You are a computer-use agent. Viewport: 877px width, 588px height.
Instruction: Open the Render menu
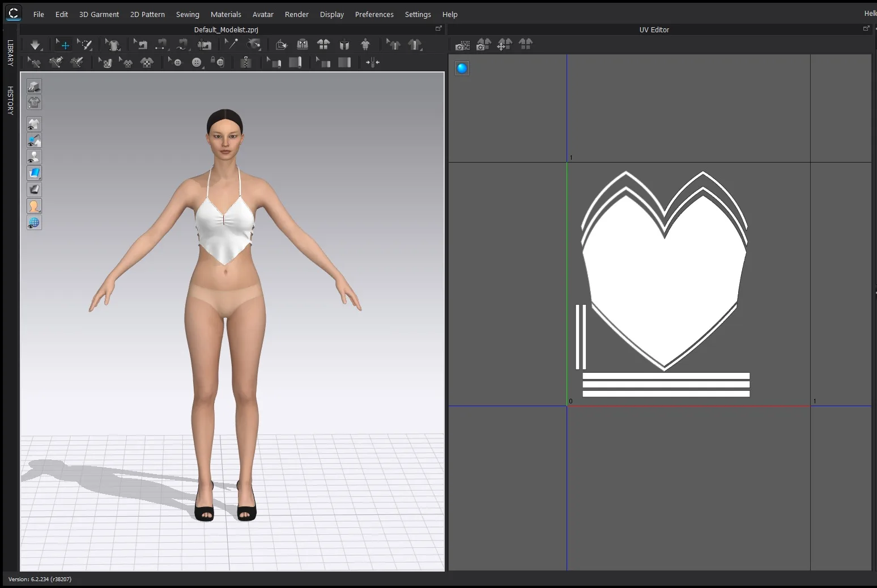pyautogui.click(x=297, y=14)
